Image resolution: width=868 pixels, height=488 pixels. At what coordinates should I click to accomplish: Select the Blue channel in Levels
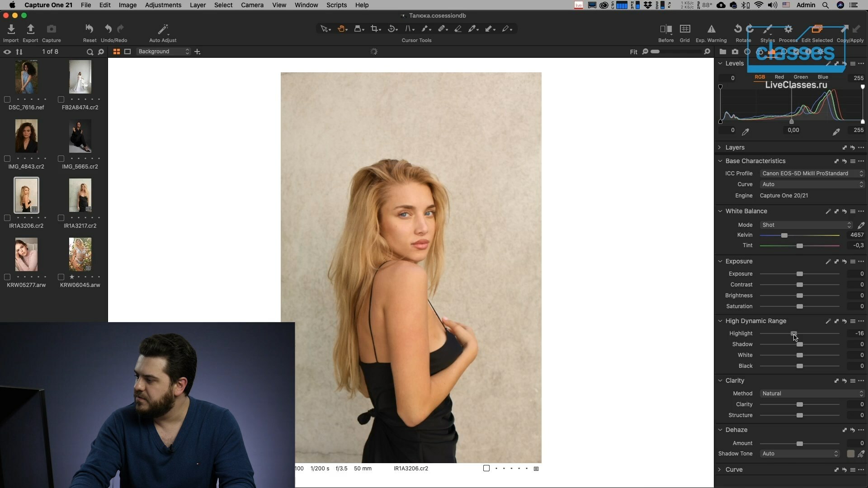(x=823, y=77)
